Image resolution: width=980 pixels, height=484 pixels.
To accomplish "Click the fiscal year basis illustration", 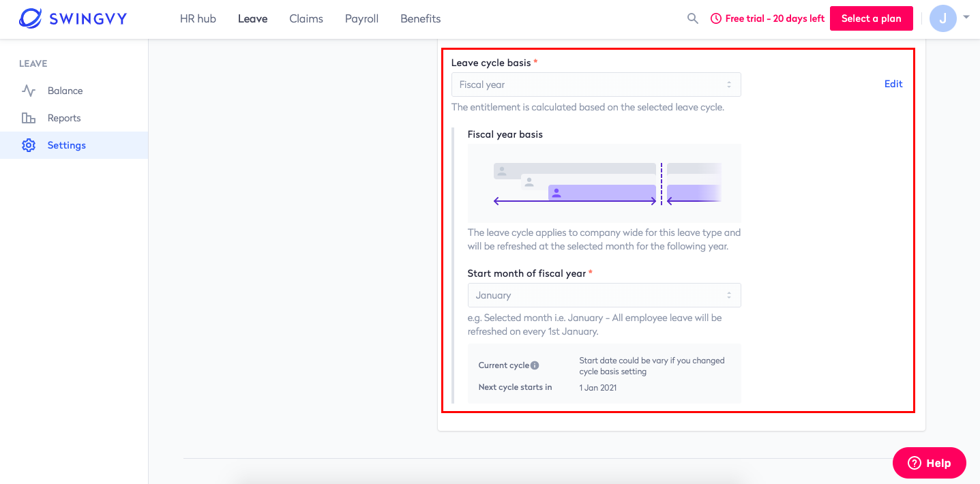I will point(604,183).
